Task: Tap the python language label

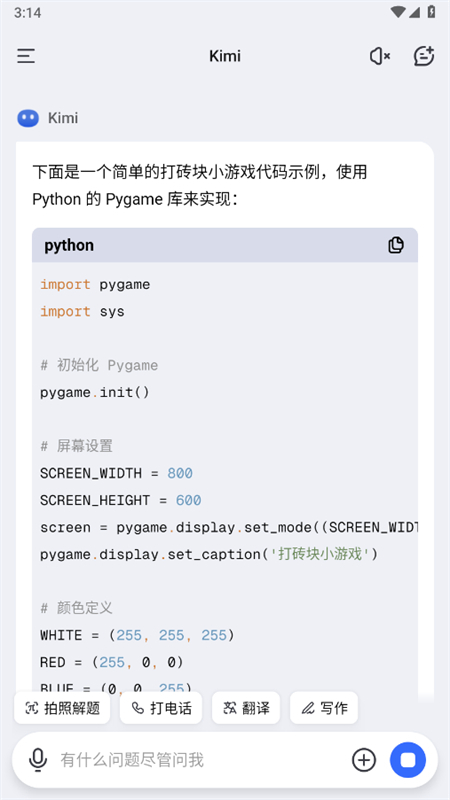Action: [69, 245]
